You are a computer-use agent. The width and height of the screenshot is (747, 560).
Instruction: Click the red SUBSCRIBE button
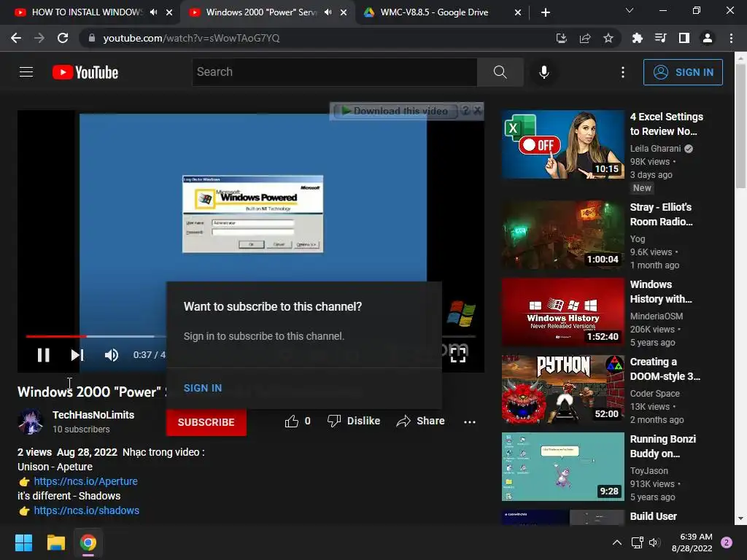(206, 422)
